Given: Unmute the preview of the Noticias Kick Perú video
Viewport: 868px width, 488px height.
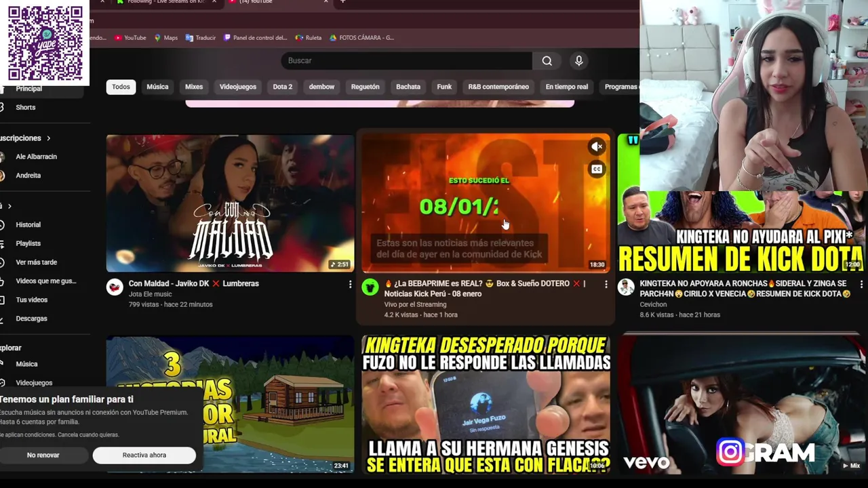Looking at the screenshot, I should [597, 146].
